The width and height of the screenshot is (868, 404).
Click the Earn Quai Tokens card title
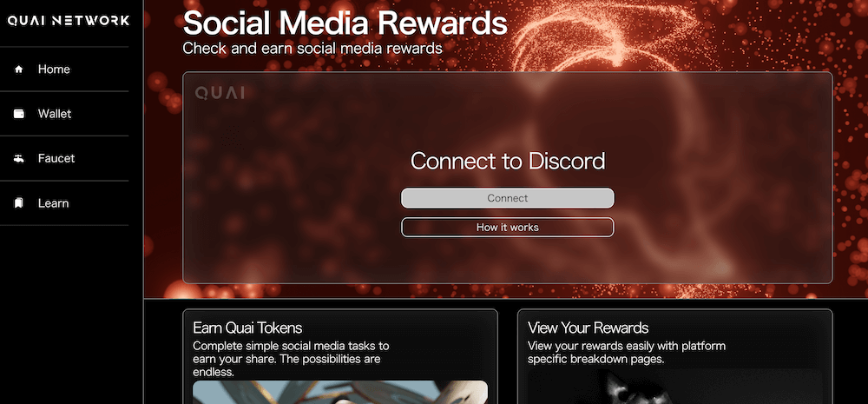tap(247, 328)
